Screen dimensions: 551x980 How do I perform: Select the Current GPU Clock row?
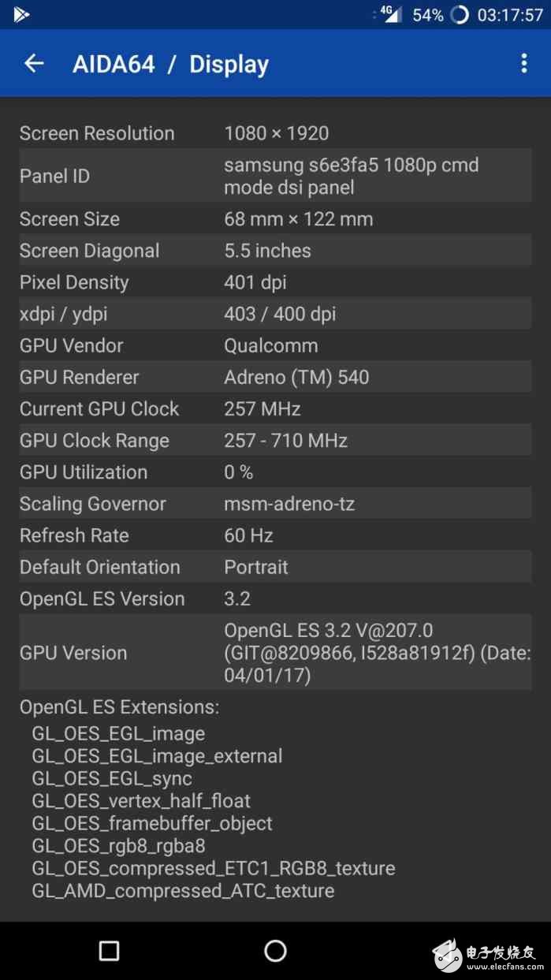pos(275,408)
